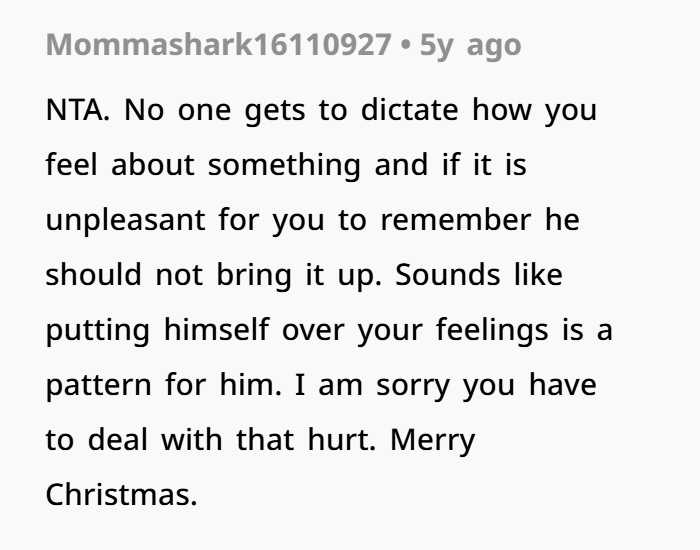Click the word "unpleasant" in the comment

click(x=126, y=220)
